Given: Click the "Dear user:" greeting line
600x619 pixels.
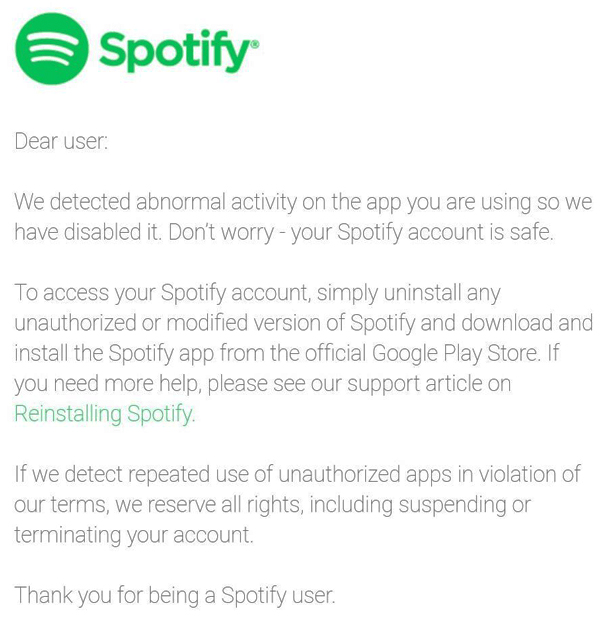Looking at the screenshot, I should pos(61,141).
